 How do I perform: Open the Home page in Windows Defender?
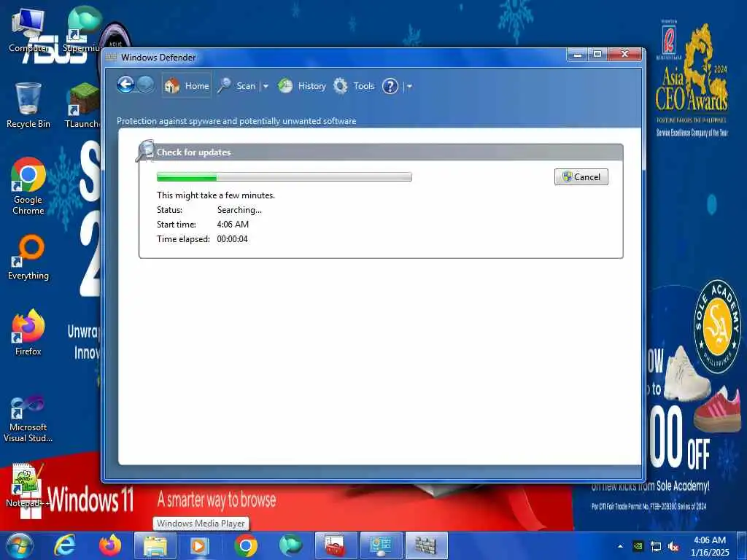[x=186, y=86]
